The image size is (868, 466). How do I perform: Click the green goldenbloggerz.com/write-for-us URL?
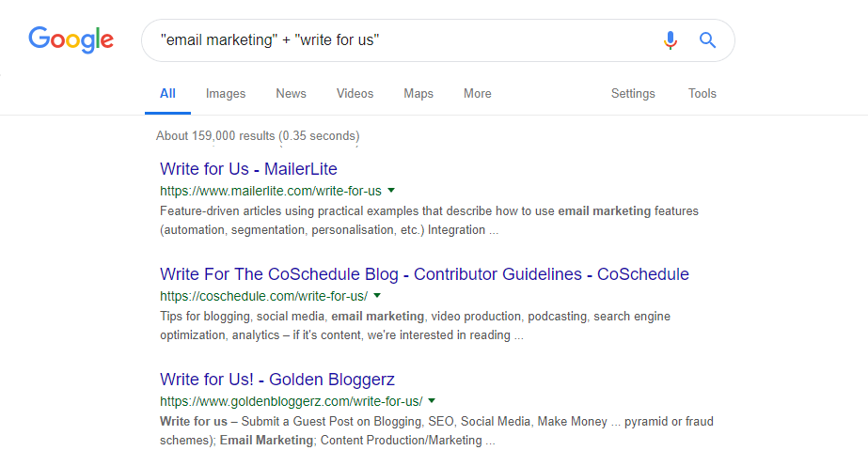pos(292,401)
